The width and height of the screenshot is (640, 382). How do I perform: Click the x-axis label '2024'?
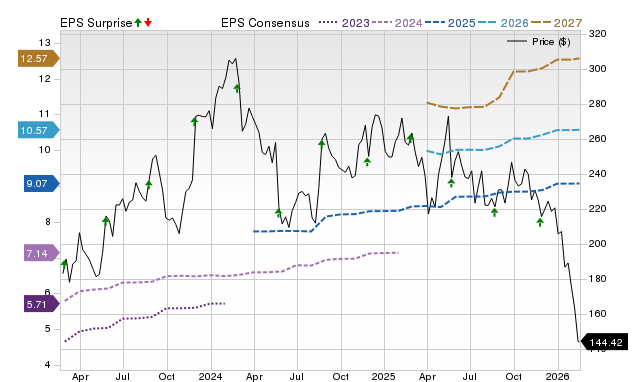pos(211,376)
